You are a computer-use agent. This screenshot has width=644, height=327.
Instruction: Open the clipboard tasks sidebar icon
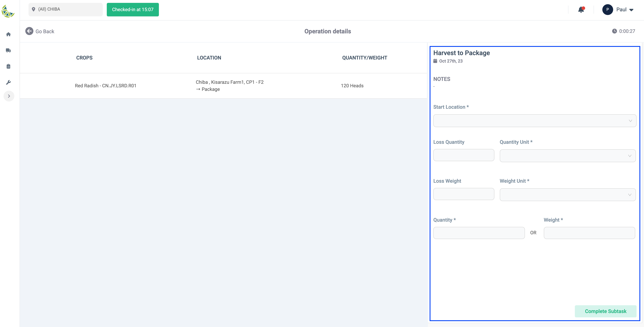[x=8, y=66]
